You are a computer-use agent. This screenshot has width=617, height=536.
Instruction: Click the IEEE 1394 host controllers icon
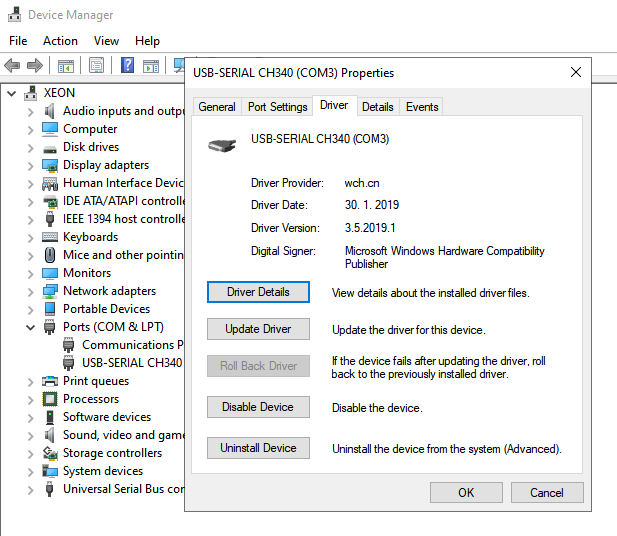[50, 219]
